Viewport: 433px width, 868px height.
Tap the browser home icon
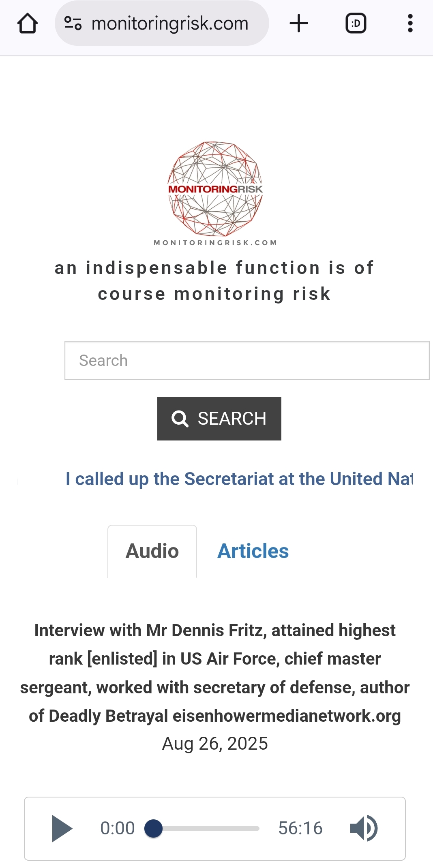point(28,24)
